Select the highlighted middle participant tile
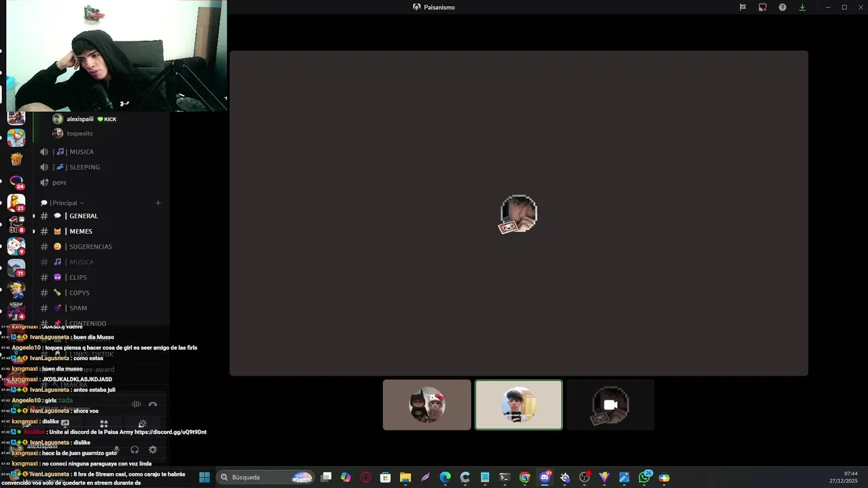 click(x=519, y=405)
